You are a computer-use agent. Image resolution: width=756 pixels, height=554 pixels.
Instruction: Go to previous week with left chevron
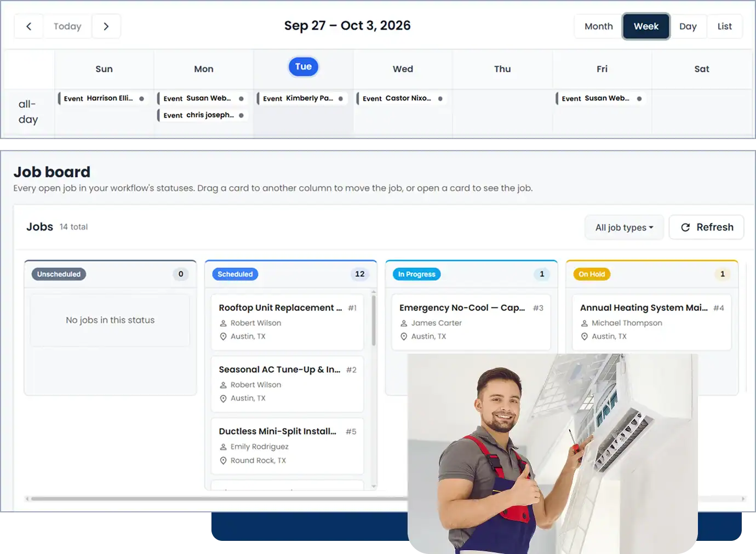[28, 26]
